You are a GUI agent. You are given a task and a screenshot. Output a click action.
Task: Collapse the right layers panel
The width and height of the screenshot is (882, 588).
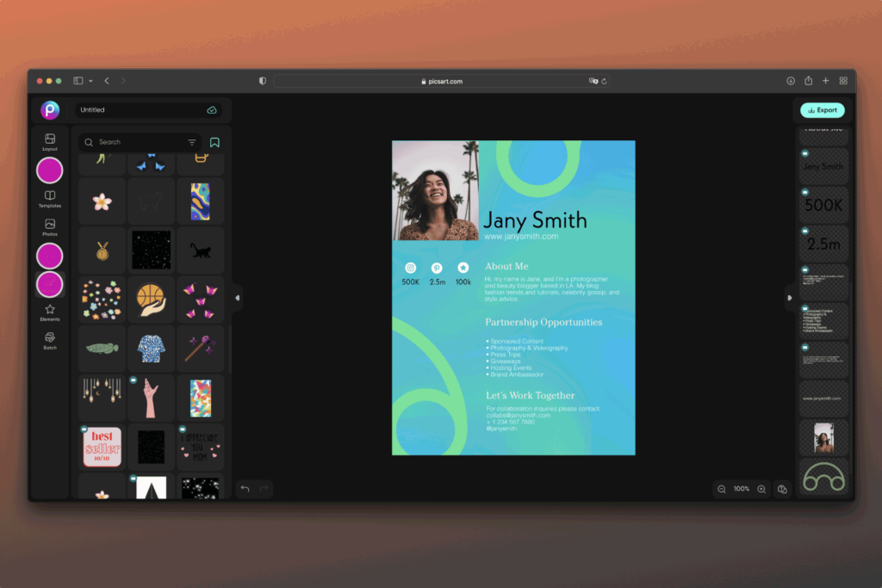click(789, 298)
